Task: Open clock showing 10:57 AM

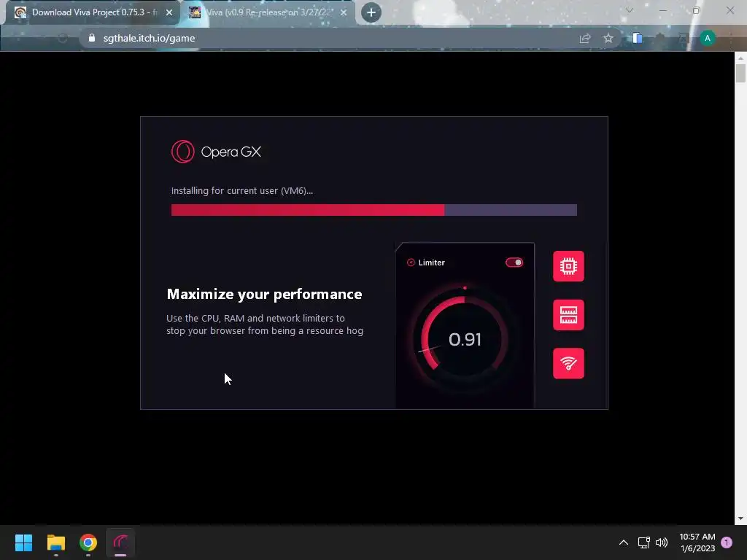Action: (697, 542)
